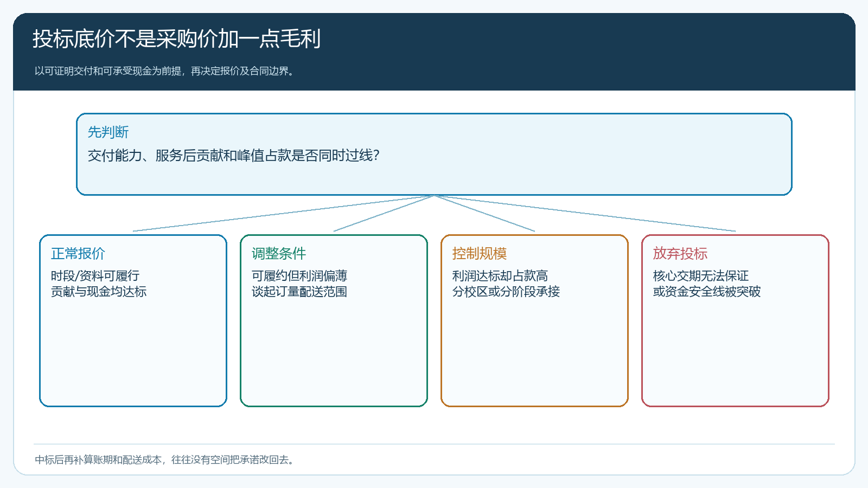Select the line 核心交期无法保证
The image size is (868, 488).
[701, 276]
